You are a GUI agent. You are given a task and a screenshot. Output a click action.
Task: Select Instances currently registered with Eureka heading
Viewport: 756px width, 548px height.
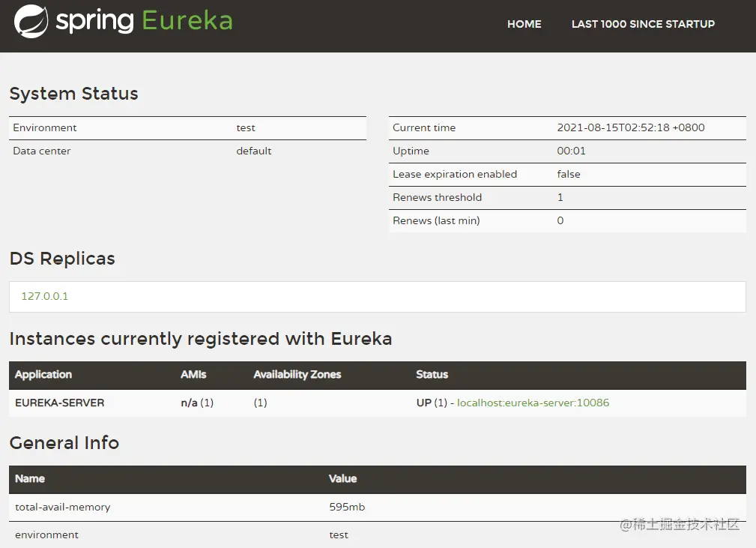tap(201, 339)
